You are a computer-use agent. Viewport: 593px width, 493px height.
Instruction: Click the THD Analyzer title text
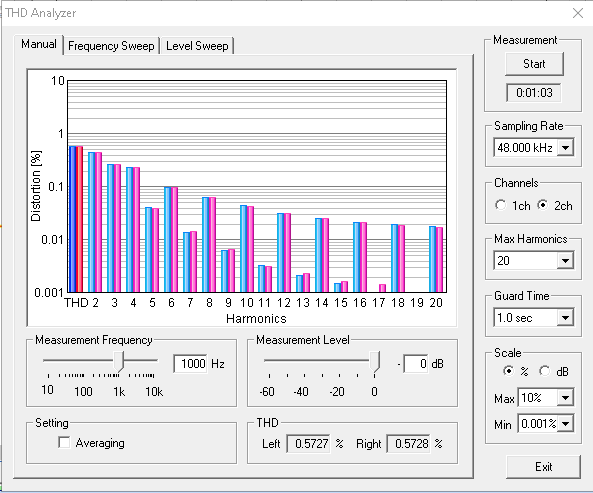pos(40,13)
